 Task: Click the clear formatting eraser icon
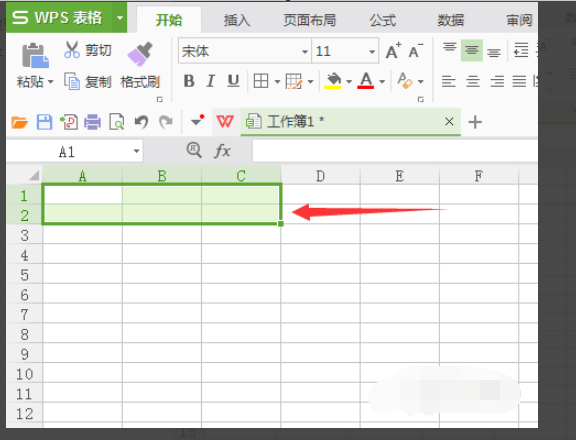[405, 81]
